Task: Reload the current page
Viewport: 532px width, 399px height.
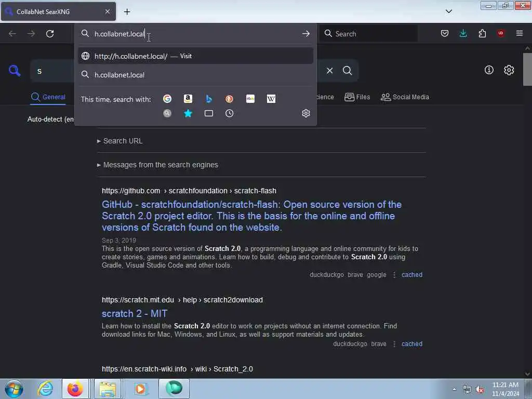Action: (x=50, y=34)
